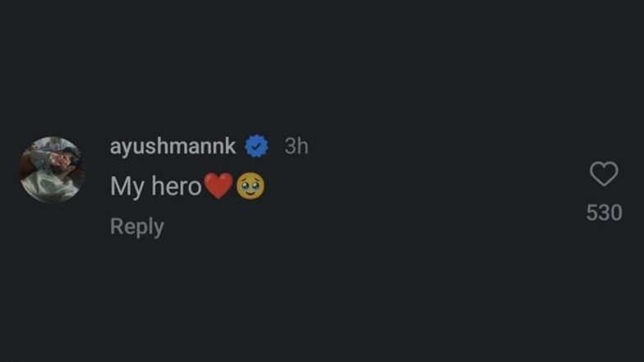
Task: Toggle like on the "My hero" comment
Action: point(604,174)
